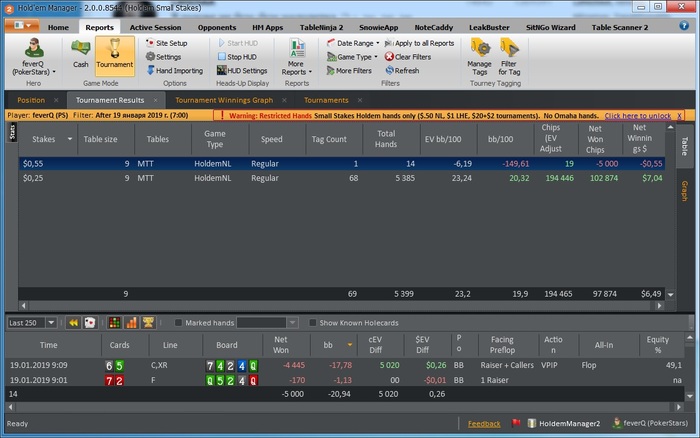Open More Filters
Screen dimensions: 700x438
point(349,71)
